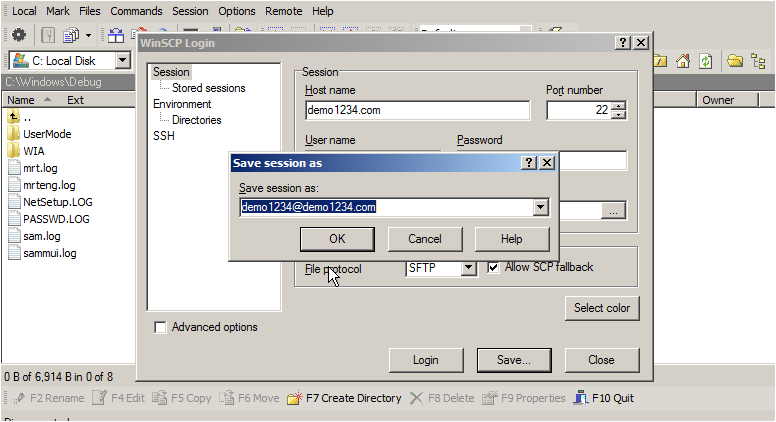Click the help '?' button of Save session dialog
The height and width of the screenshot is (422, 776).
point(529,163)
